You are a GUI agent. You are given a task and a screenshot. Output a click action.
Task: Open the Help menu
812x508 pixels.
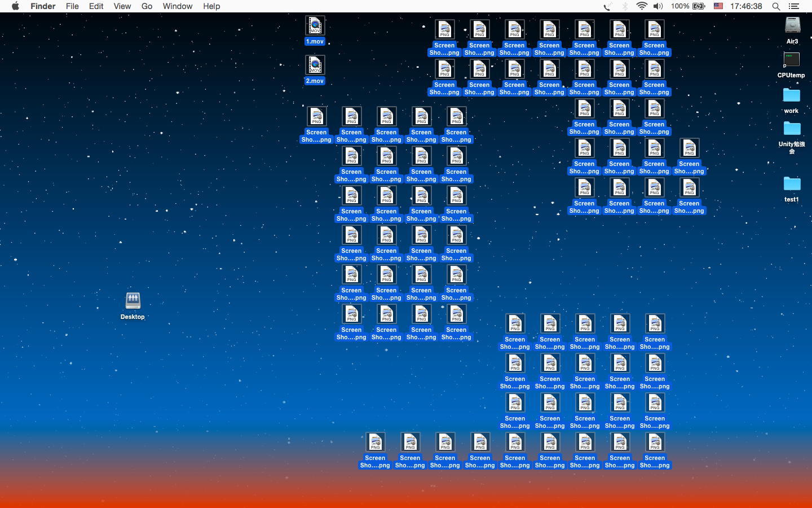pyautogui.click(x=211, y=6)
